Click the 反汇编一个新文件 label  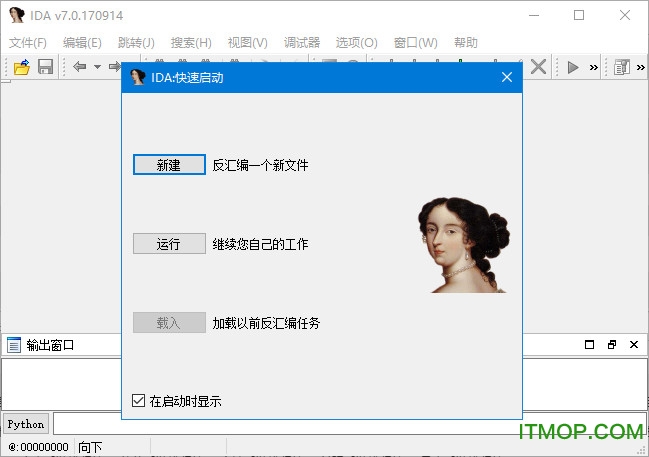[x=260, y=165]
